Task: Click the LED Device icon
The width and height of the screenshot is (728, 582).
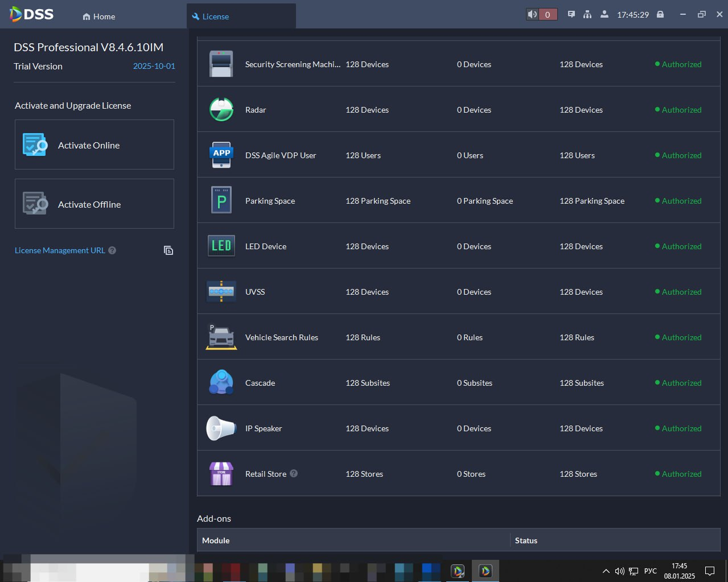Action: [x=221, y=246]
